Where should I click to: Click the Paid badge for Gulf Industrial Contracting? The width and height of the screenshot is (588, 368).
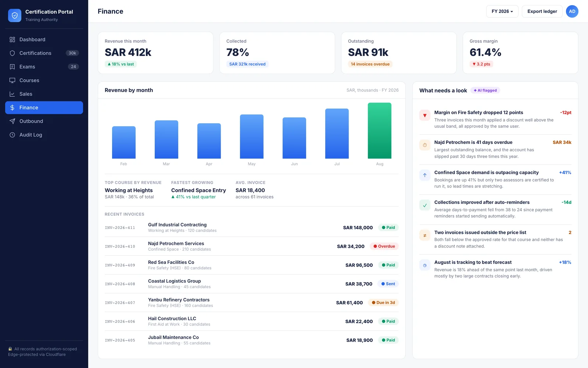click(388, 227)
